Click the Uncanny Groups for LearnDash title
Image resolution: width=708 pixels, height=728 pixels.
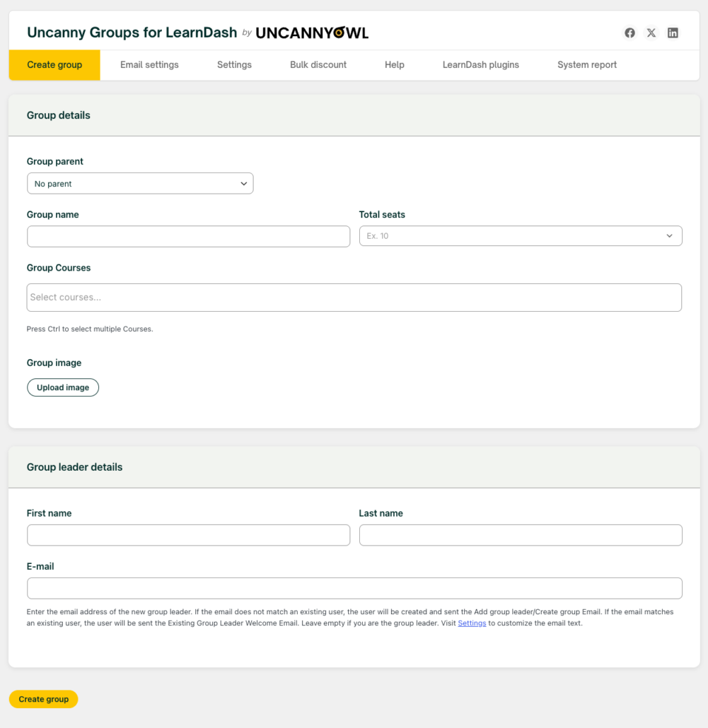[132, 33]
